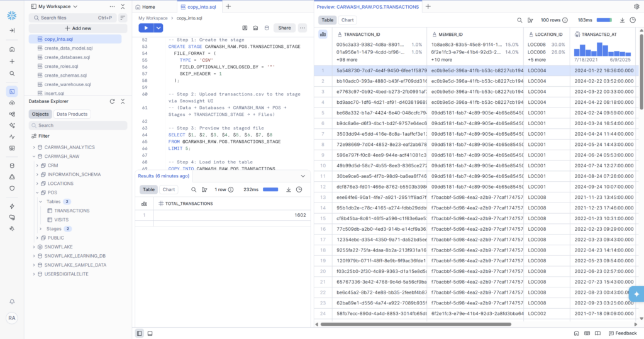The width and height of the screenshot is (644, 339).
Task: Click the Share button
Action: [285, 28]
